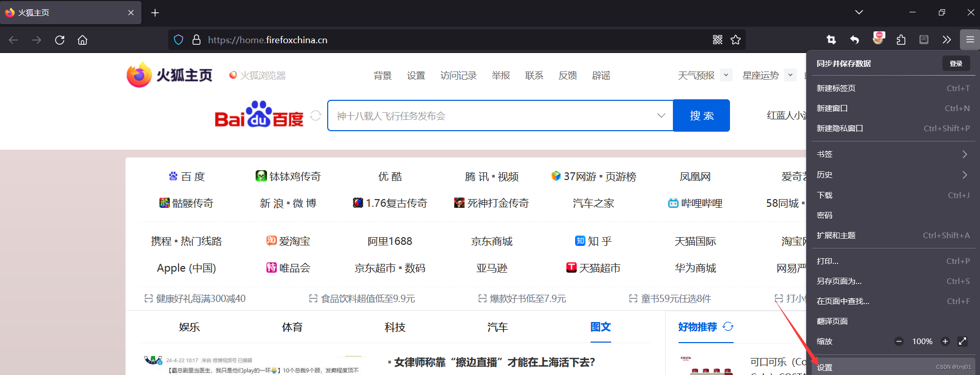This screenshot has height=375, width=980.
Task: Refresh the 好物推荐 section
Action: 728,326
